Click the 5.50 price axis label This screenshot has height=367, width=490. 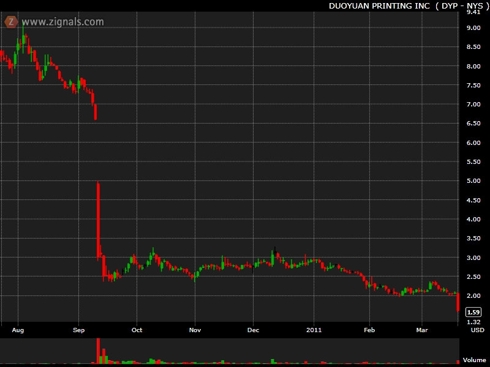(x=473, y=162)
